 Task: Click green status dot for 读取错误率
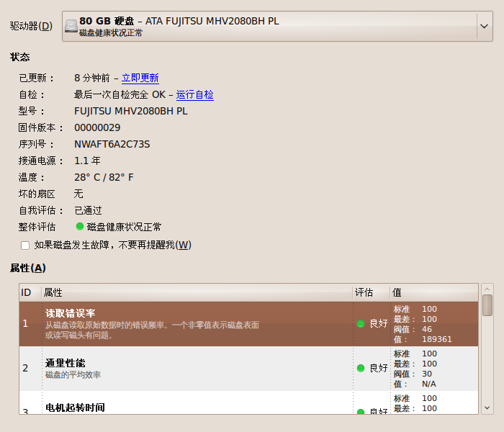pyautogui.click(x=361, y=324)
